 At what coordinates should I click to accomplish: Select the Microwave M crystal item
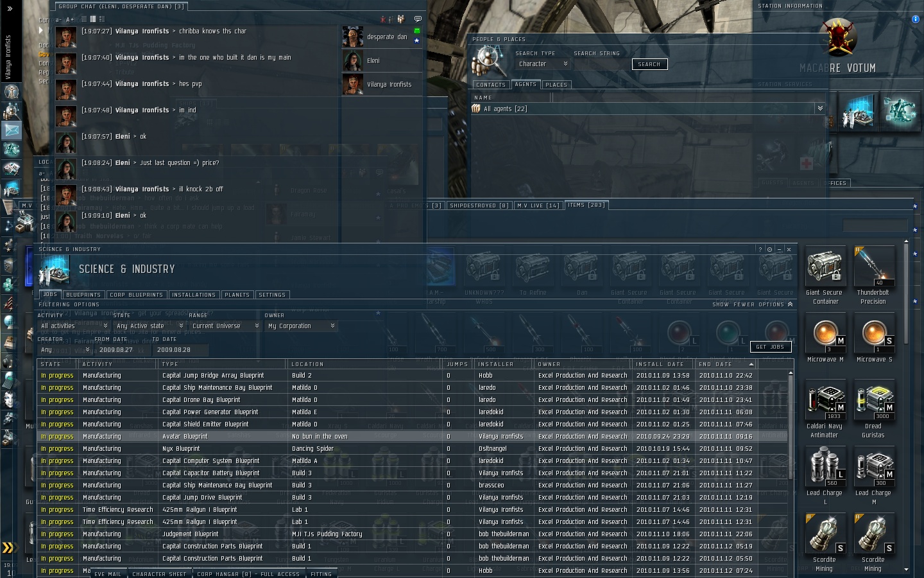point(825,338)
